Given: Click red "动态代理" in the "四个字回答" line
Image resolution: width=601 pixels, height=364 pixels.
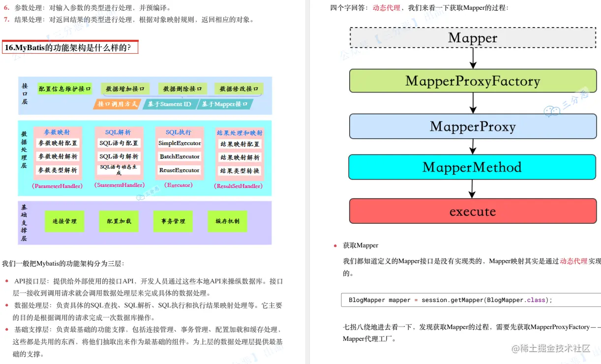Looking at the screenshot, I should 386,8.
